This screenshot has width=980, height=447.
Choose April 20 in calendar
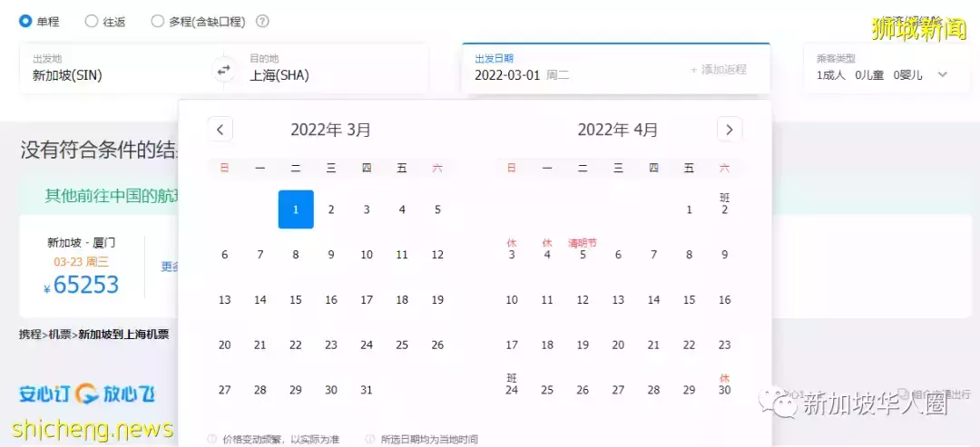tap(618, 345)
